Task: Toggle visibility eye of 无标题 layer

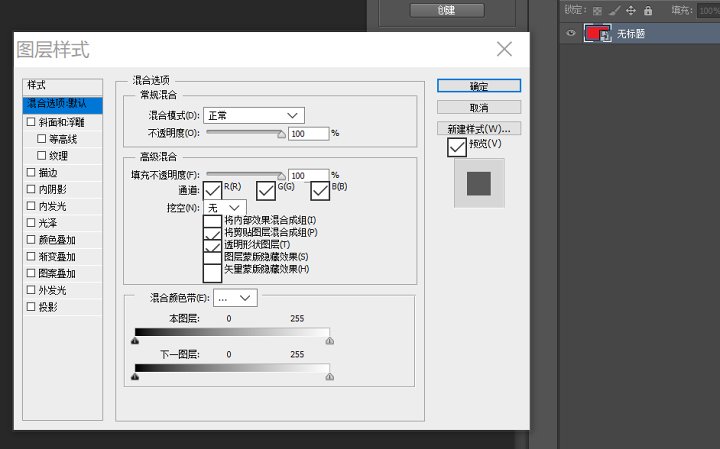Action: click(x=570, y=34)
